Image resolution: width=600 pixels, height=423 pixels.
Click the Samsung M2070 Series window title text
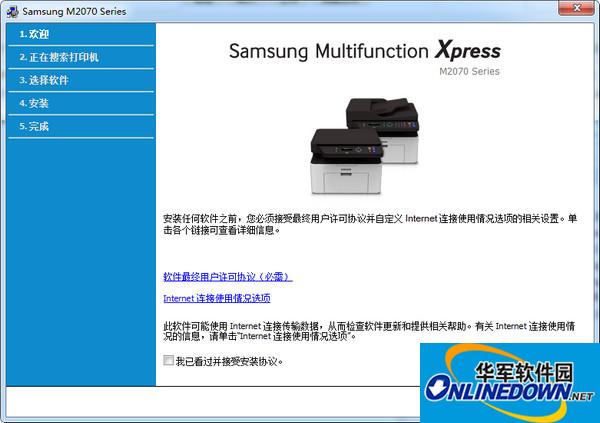coord(74,11)
